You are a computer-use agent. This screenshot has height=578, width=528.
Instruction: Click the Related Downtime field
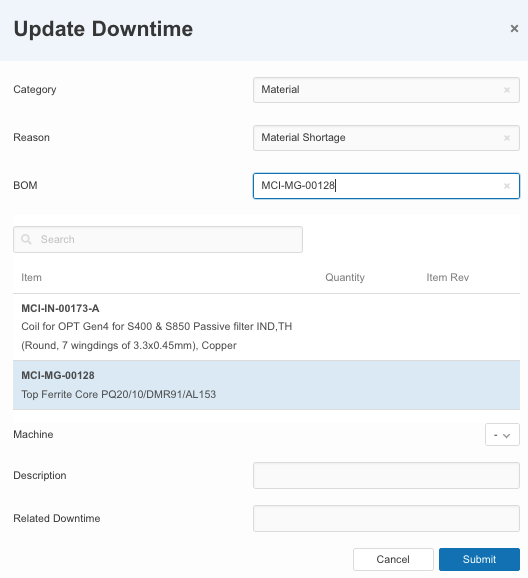(x=386, y=518)
